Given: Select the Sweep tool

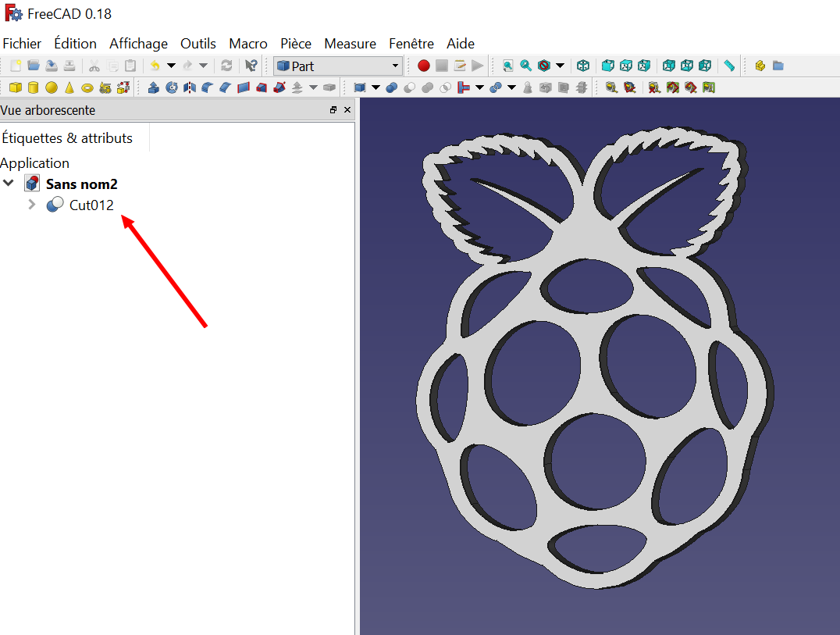Looking at the screenshot, I should (279, 87).
